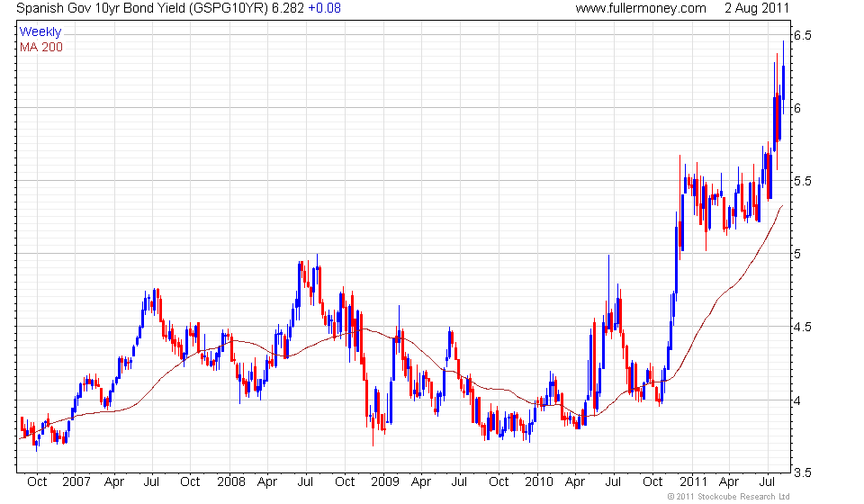Click the 3.5 y-axis label
Viewport: 864px width, 504px height.
coord(802,472)
